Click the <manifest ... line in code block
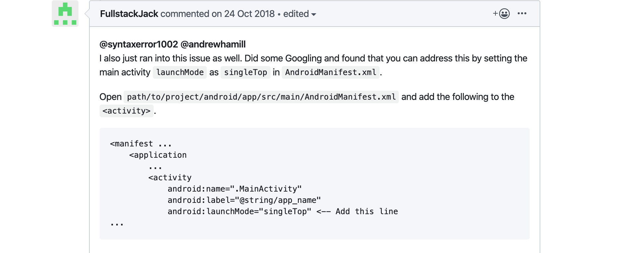The height and width of the screenshot is (253, 644). (141, 144)
